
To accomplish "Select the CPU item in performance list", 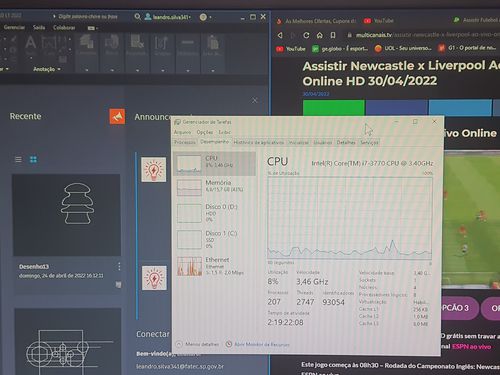I will coord(215,164).
